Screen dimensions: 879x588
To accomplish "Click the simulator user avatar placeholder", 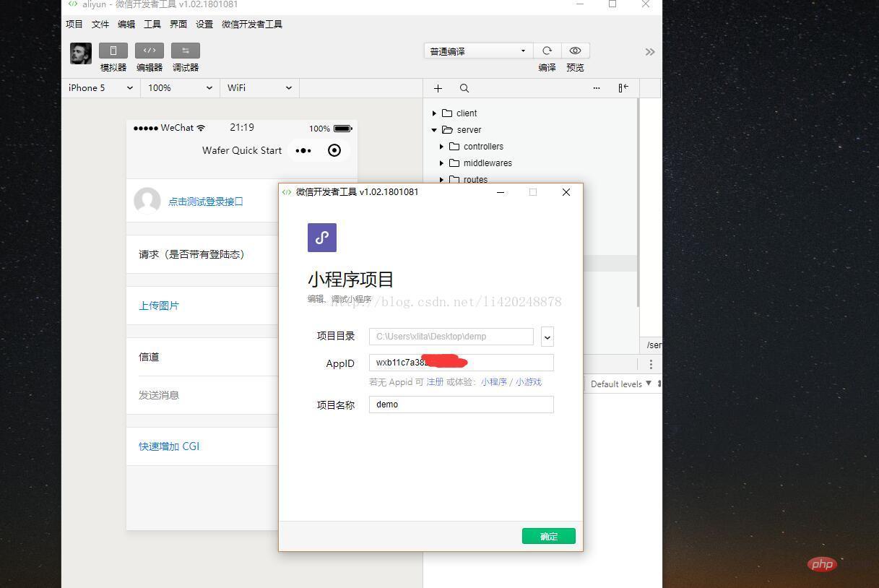I will tap(147, 201).
